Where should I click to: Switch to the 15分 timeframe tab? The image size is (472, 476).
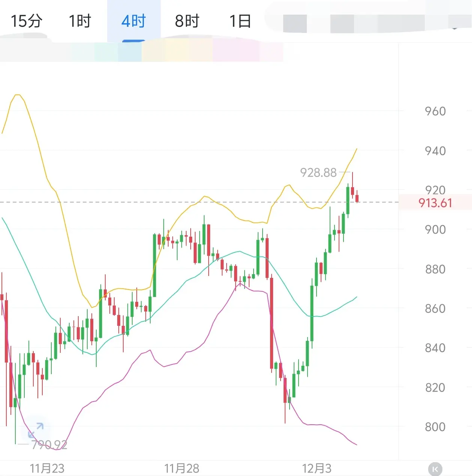click(27, 21)
